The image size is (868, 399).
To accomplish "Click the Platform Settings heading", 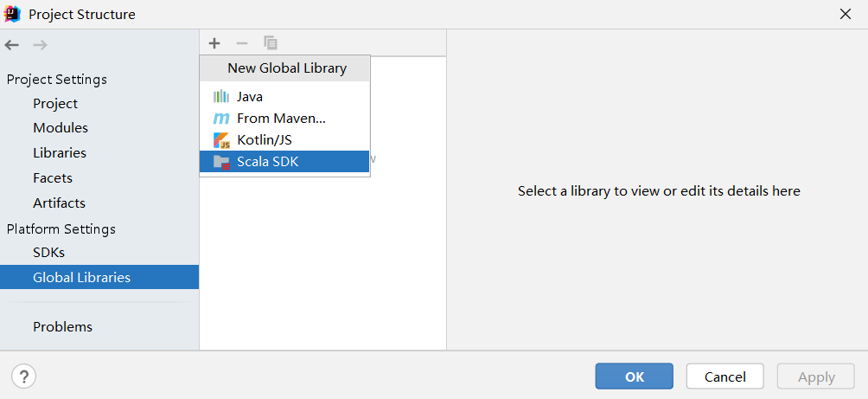I will click(x=61, y=228).
